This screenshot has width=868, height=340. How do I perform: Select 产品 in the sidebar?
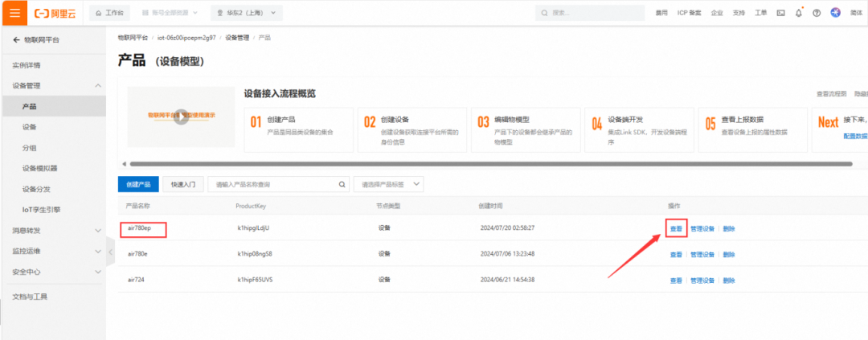tap(53, 106)
